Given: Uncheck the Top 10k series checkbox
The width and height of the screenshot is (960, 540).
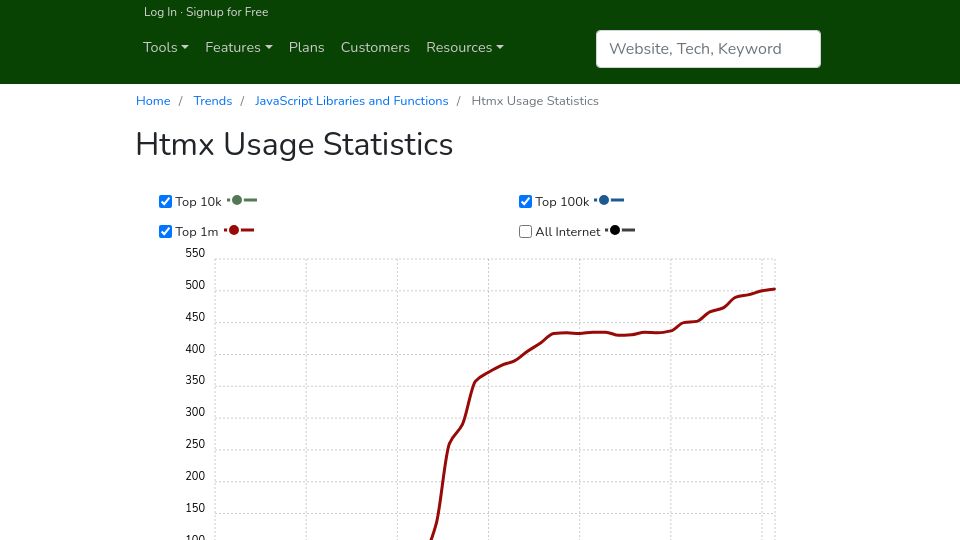Looking at the screenshot, I should (x=165, y=201).
